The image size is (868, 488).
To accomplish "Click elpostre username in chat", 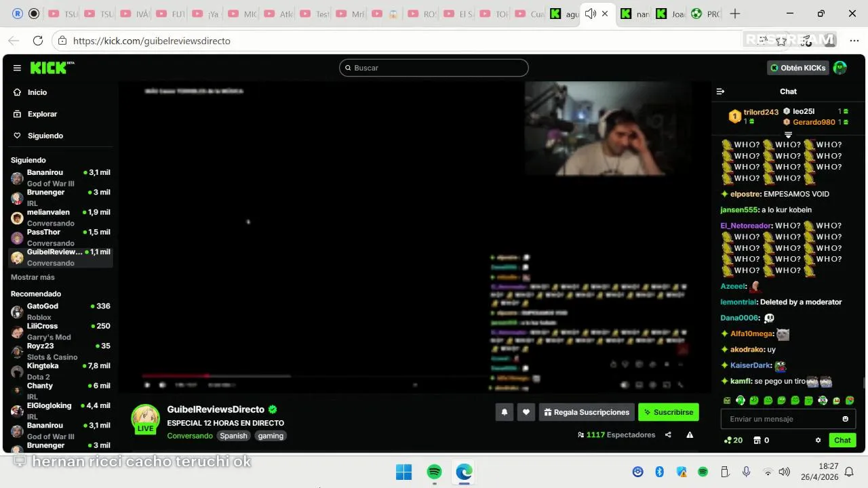I will pyautogui.click(x=745, y=194).
